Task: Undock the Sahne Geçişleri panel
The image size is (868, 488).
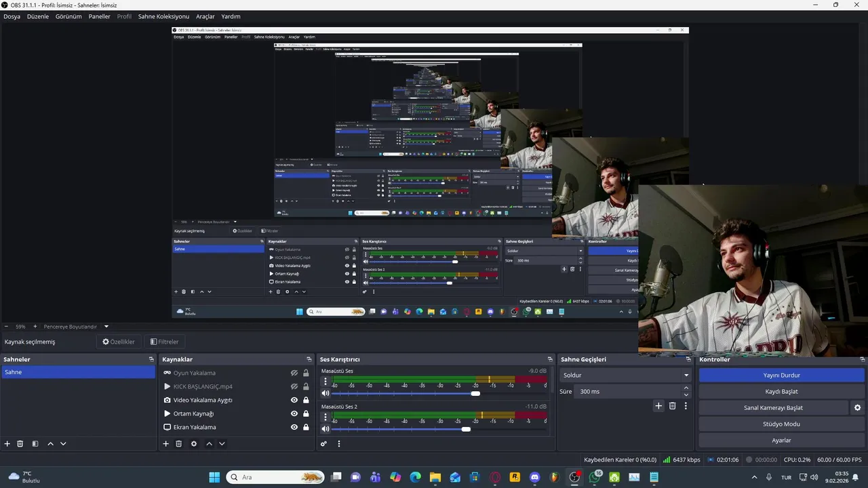Action: pos(688,359)
